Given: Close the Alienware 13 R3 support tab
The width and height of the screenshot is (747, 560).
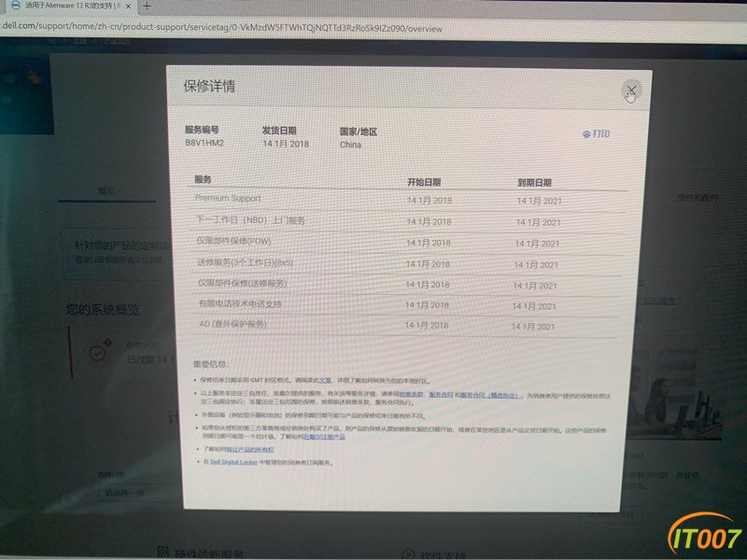Looking at the screenshot, I should [128, 7].
